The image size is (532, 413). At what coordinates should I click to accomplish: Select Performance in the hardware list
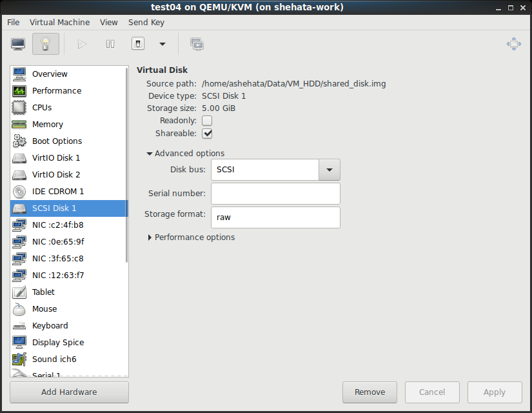57,90
